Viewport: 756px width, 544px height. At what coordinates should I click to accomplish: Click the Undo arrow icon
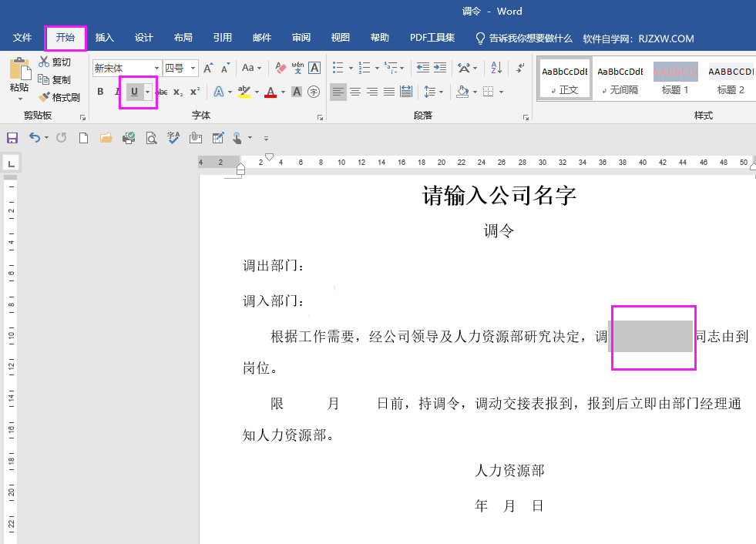(34, 138)
